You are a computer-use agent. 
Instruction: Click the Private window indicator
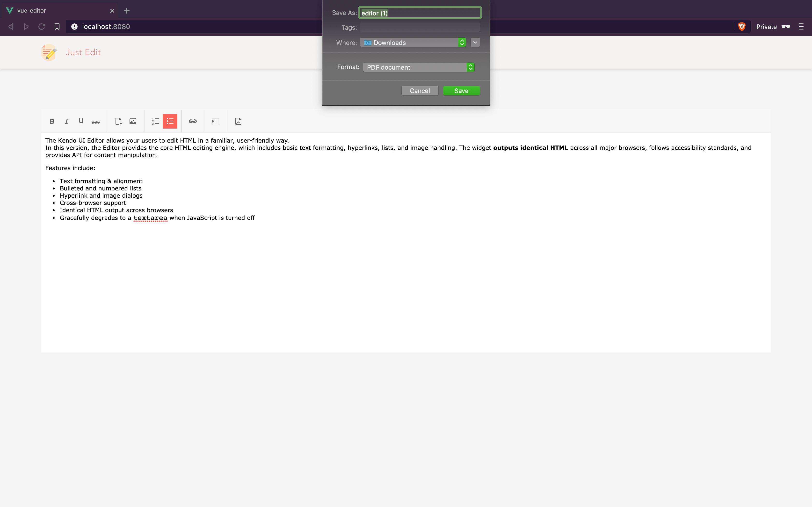(773, 27)
